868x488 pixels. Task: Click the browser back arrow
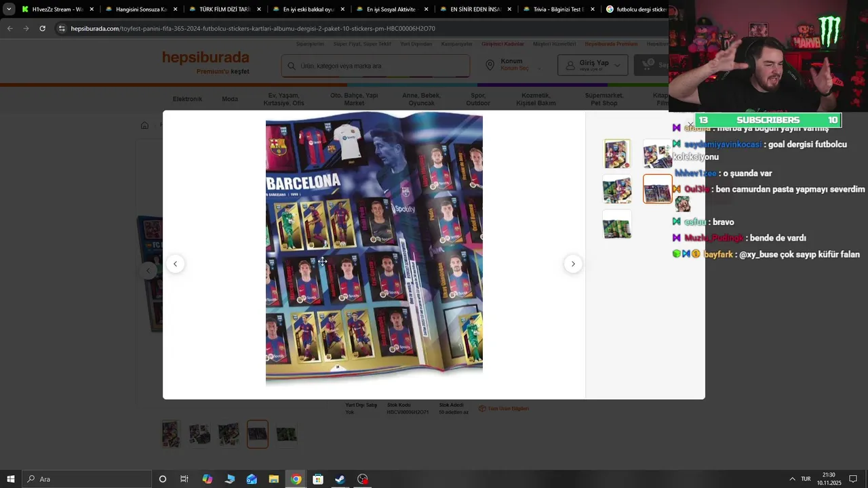pos(10,28)
